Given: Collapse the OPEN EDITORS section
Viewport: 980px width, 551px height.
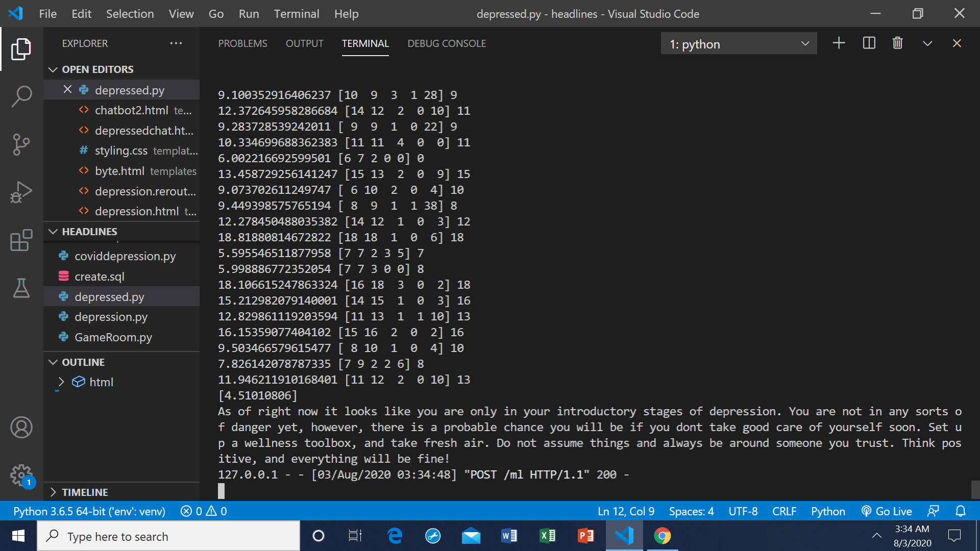Looking at the screenshot, I should [53, 69].
